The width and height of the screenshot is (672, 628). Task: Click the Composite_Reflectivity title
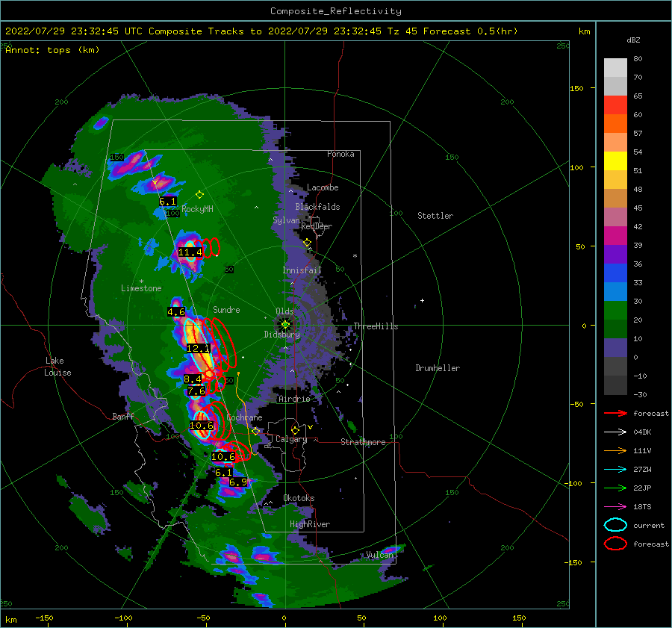click(335, 11)
